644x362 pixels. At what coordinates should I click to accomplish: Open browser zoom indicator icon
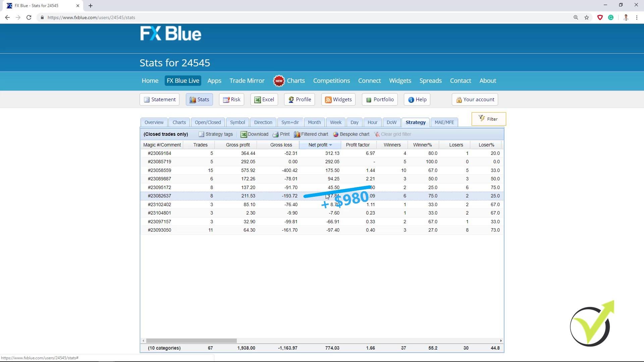[x=576, y=17]
